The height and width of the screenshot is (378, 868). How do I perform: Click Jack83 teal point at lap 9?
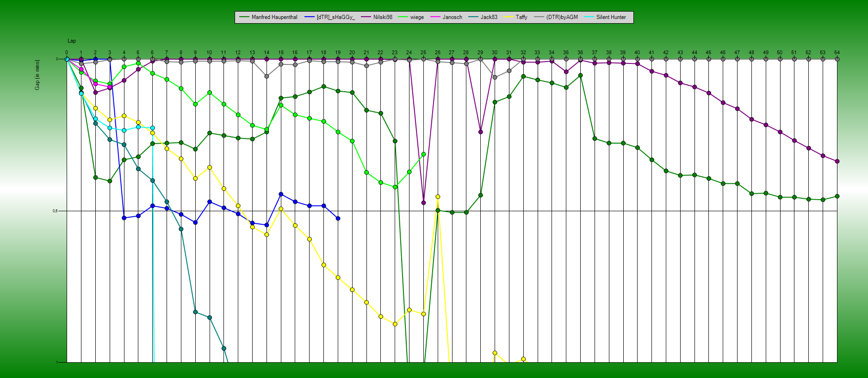195,312
